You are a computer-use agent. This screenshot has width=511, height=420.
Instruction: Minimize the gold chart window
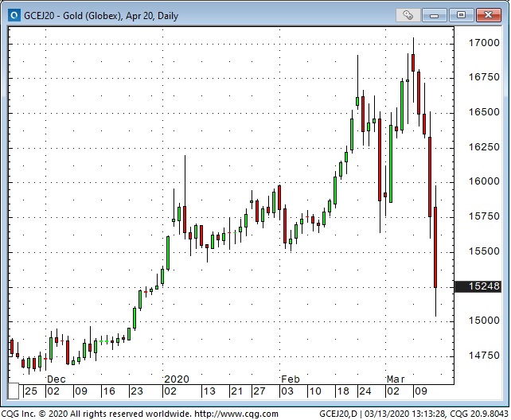tap(435, 15)
